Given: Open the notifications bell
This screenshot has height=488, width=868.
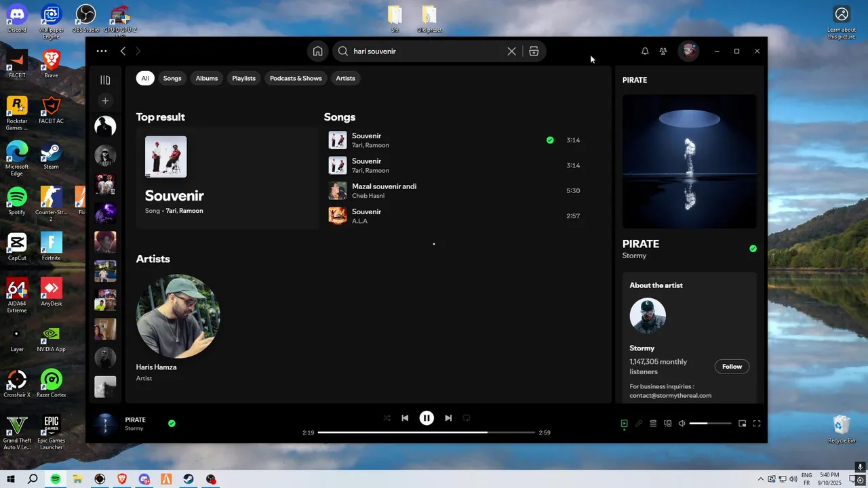Looking at the screenshot, I should tap(645, 51).
